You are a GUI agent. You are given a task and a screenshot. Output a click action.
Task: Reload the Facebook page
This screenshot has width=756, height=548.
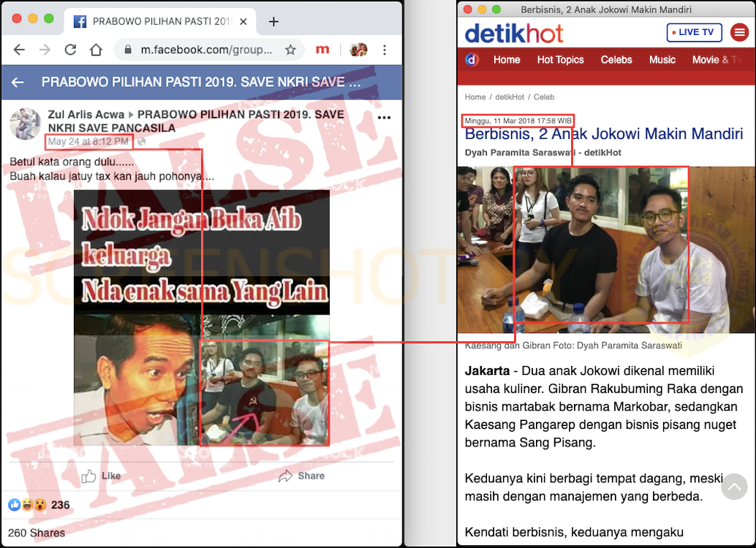click(70, 50)
